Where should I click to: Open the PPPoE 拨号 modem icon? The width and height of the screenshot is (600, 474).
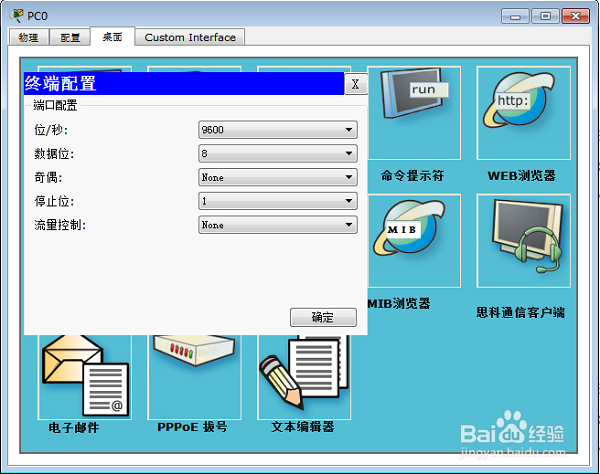point(194,377)
